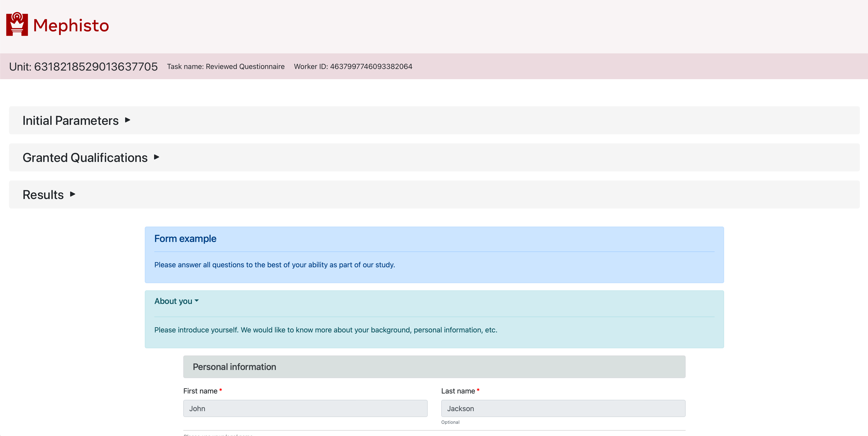Click the First name label
This screenshot has height=436, width=868.
click(200, 391)
